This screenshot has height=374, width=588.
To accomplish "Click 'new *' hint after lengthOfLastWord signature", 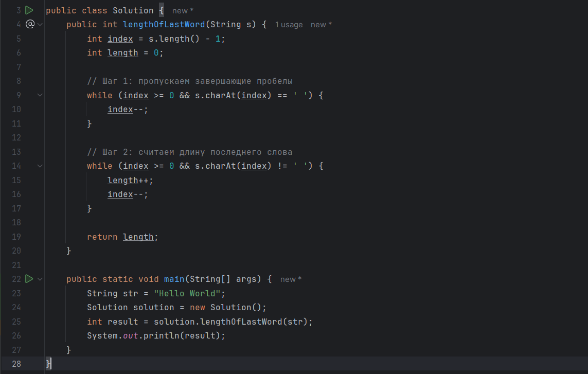I will (321, 25).
